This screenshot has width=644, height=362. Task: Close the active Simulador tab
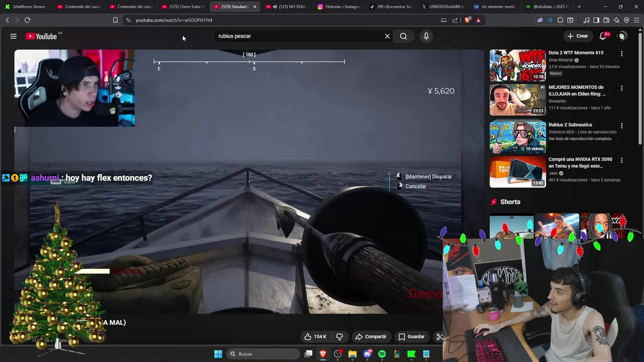255,7
